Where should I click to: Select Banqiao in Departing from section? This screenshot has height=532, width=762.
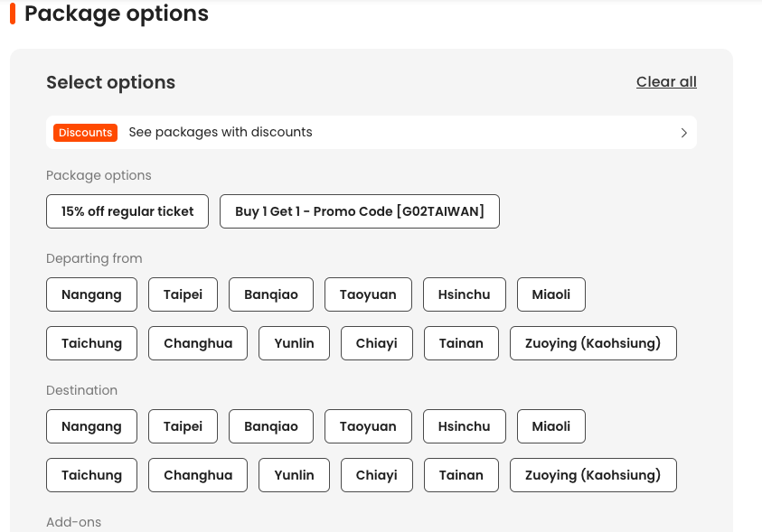tap(271, 294)
